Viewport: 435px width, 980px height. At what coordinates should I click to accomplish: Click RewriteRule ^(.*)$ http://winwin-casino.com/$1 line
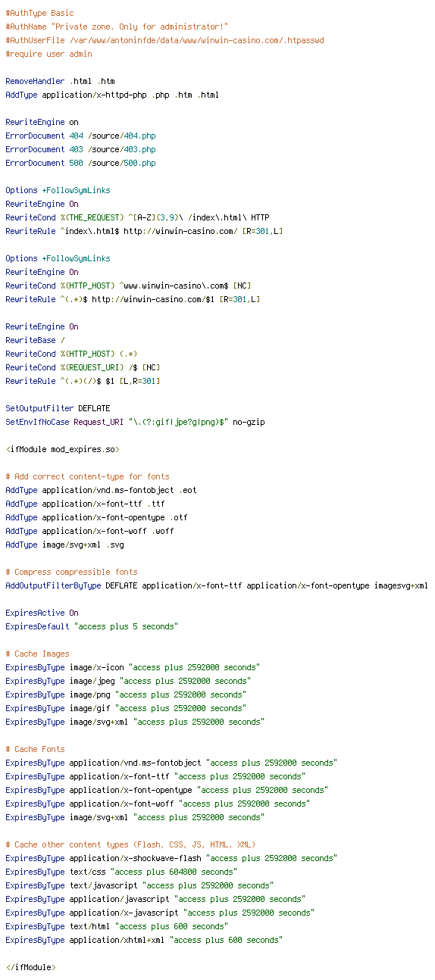pyautogui.click(x=133, y=299)
